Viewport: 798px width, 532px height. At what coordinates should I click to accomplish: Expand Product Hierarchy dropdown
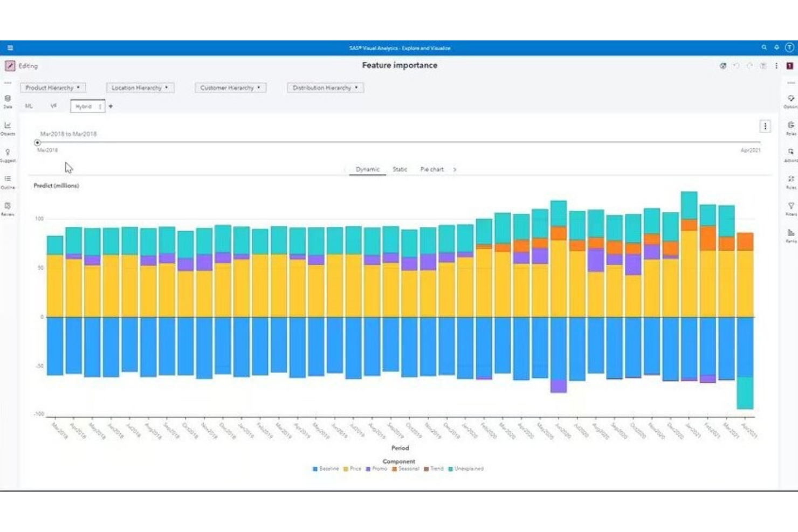[53, 87]
